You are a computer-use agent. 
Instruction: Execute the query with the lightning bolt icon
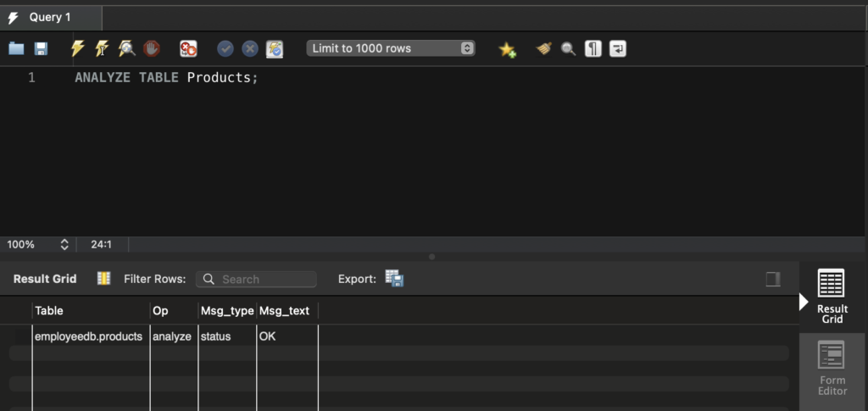click(77, 49)
